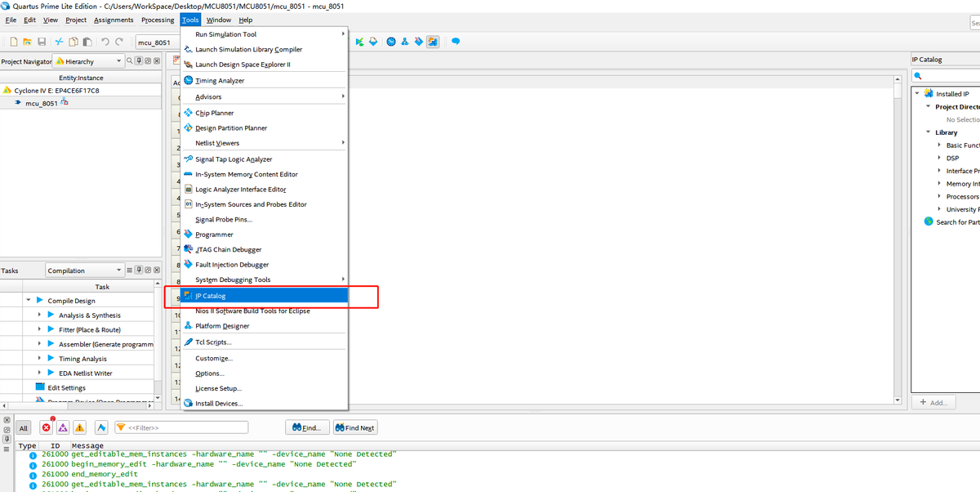Select IP Catalog from Tools menu
This screenshot has width=980, height=492.
coord(265,296)
